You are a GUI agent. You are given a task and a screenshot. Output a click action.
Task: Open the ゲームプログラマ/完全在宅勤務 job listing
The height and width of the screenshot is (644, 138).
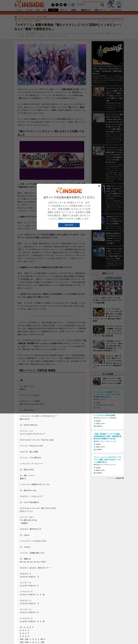tap(108, 421)
